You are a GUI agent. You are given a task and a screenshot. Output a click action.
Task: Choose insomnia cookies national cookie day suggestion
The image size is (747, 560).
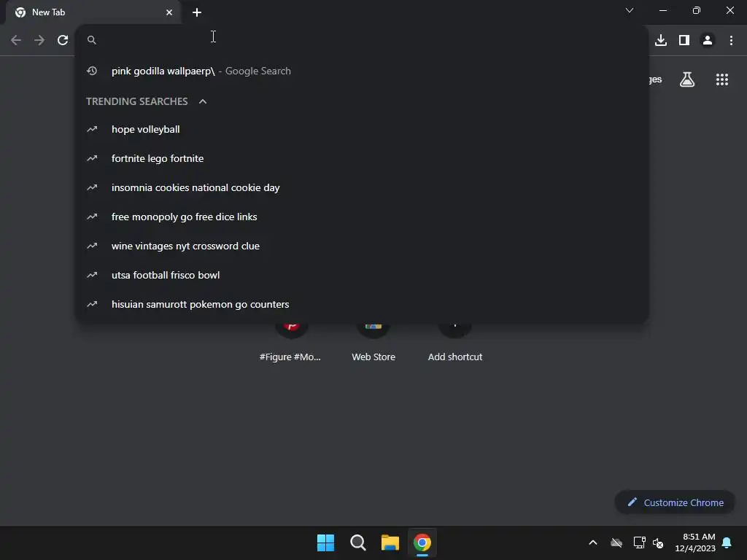point(362,187)
